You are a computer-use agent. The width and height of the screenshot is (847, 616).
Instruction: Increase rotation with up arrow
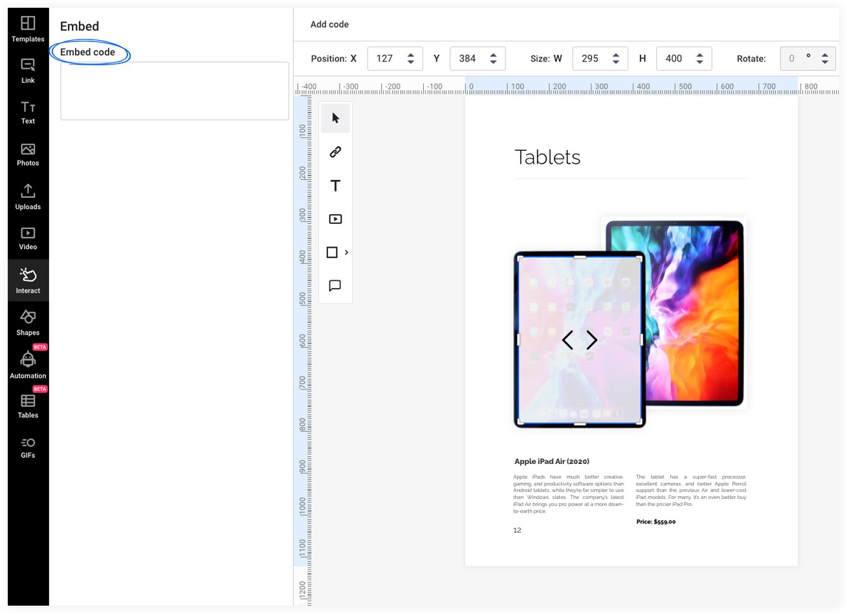(825, 55)
